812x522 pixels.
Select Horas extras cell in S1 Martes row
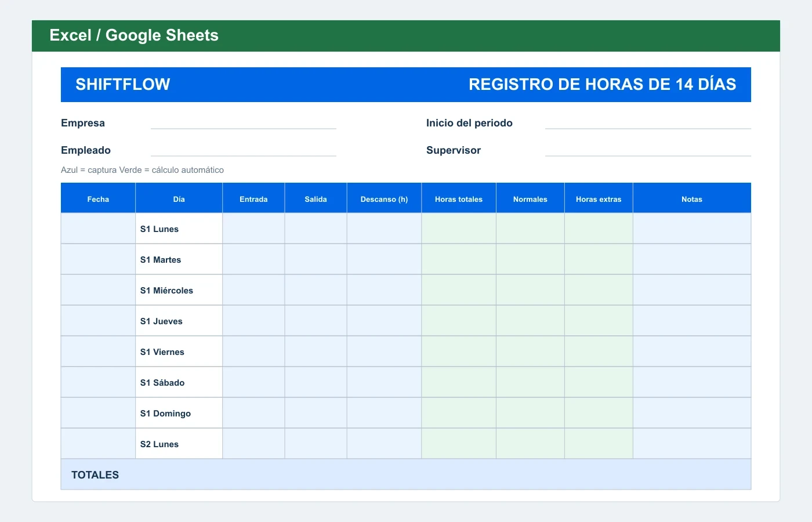pyautogui.click(x=599, y=259)
